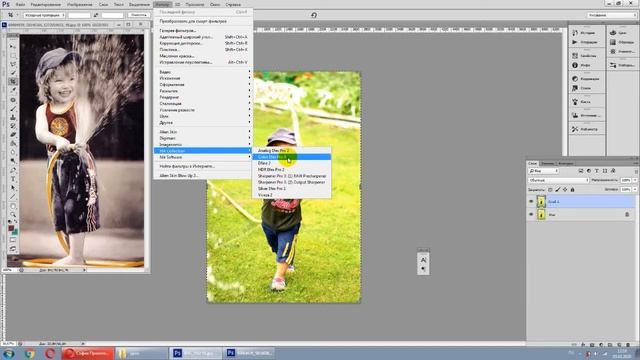Toggle Quick Mask mode in toolbox

pyautogui.click(x=13, y=240)
